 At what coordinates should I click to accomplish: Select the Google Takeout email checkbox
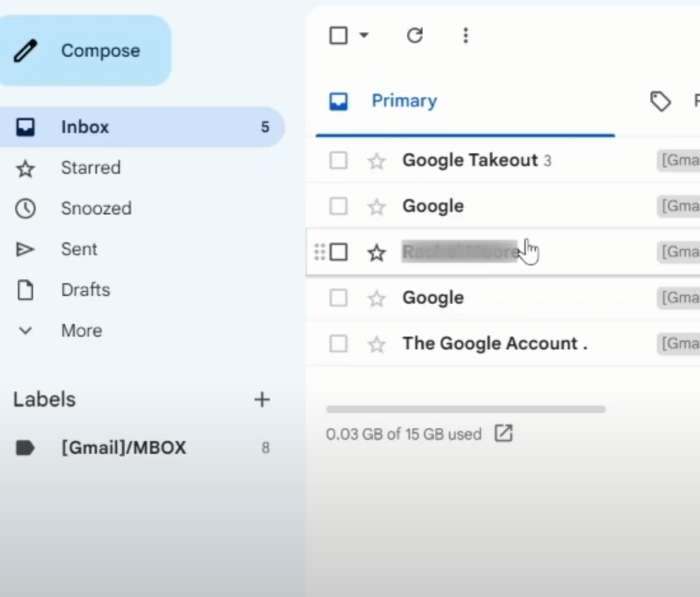pyautogui.click(x=339, y=160)
